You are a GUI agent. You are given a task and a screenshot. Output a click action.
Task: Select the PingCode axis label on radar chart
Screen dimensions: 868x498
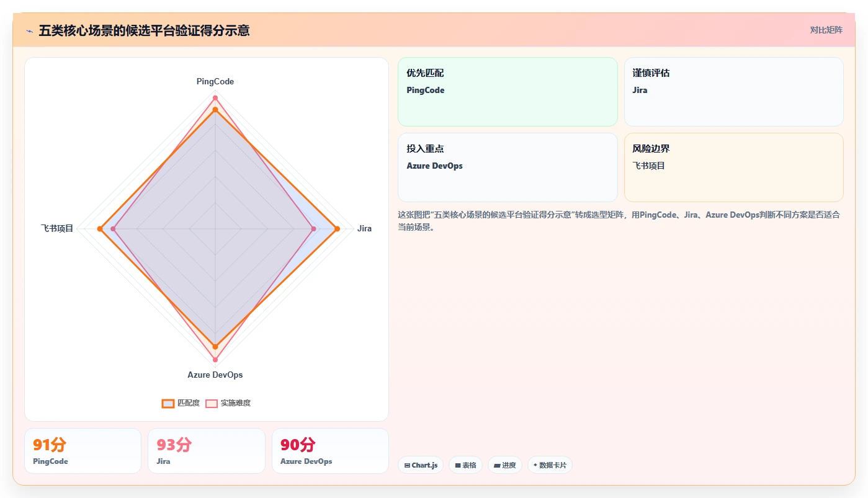pyautogui.click(x=215, y=81)
